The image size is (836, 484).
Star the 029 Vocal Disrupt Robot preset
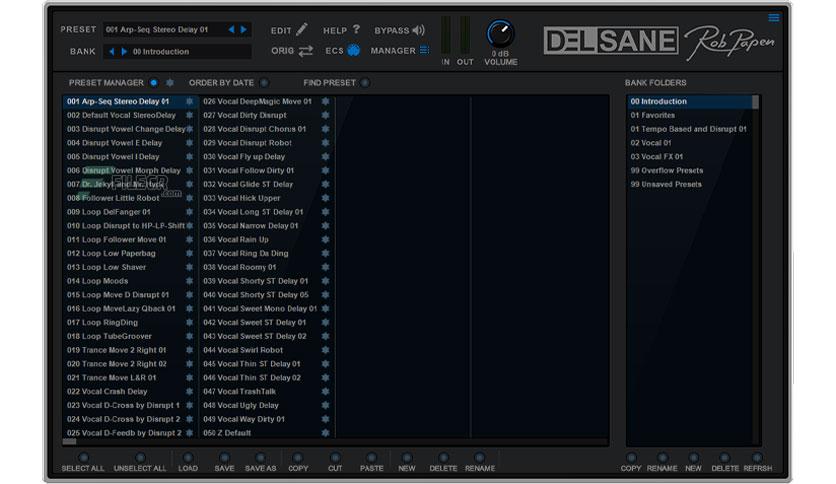[x=325, y=143]
